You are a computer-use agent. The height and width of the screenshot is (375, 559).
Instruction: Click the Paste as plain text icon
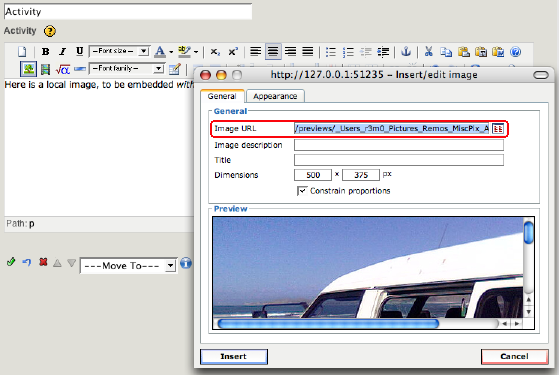click(x=481, y=52)
